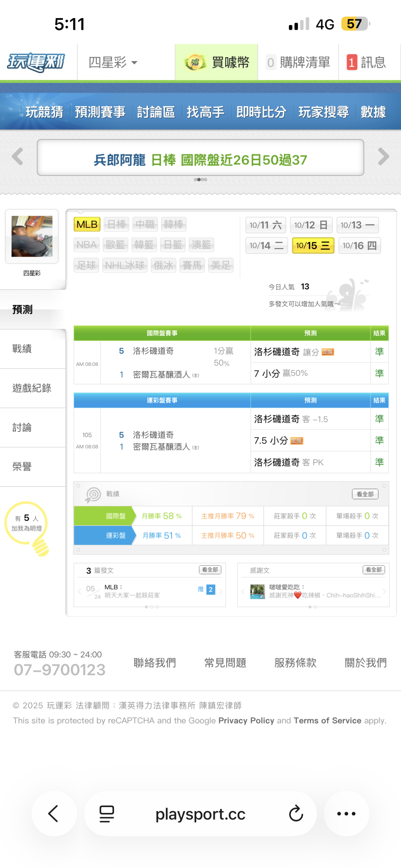The width and height of the screenshot is (401, 868).
Task: Tap the 玩運彩 site logo
Action: point(36,62)
